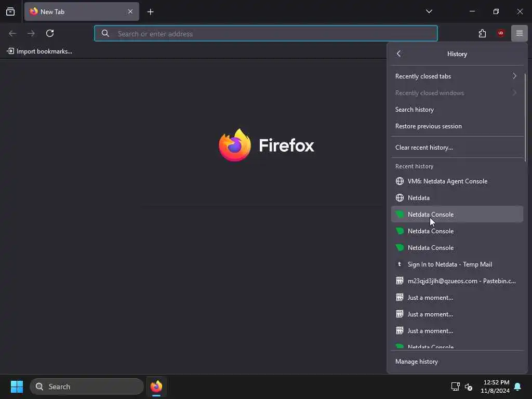Open the Windows Start menu

(x=17, y=387)
